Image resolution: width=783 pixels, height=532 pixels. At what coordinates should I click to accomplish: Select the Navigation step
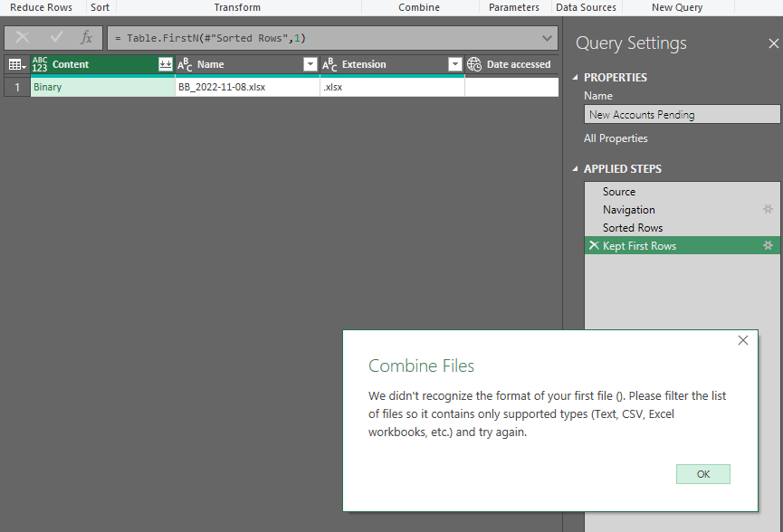point(683,210)
